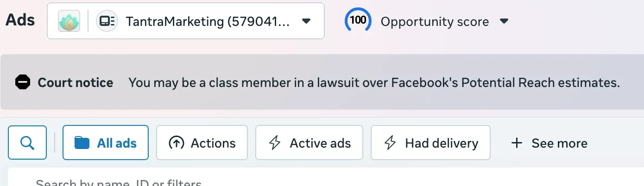Open the Opportunity score label

(435, 22)
